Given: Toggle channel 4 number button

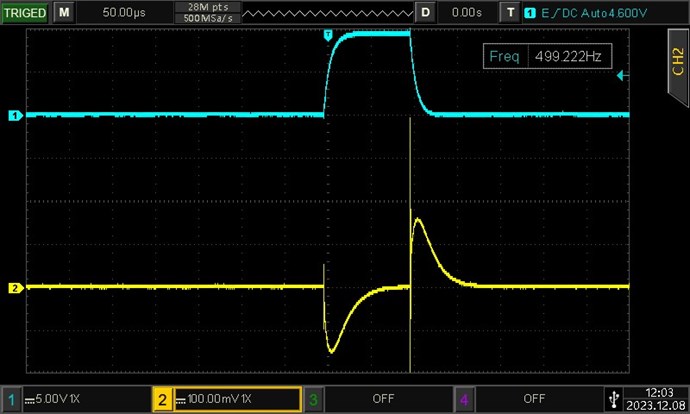Looking at the screenshot, I should pos(464,399).
